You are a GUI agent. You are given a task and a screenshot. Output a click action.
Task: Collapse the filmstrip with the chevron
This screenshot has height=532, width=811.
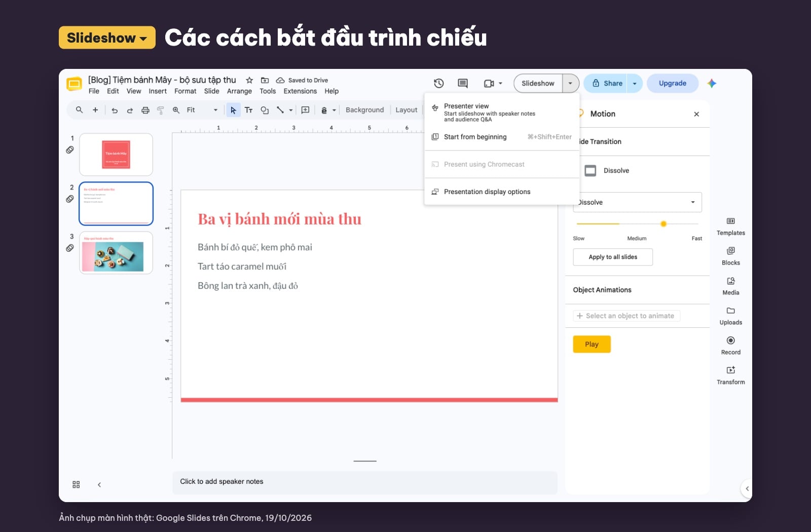click(99, 485)
